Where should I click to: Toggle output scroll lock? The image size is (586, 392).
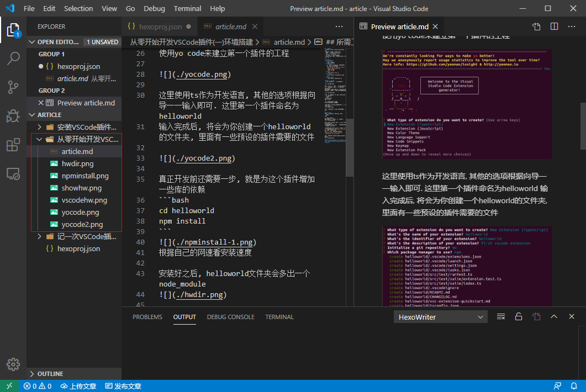pos(519,317)
